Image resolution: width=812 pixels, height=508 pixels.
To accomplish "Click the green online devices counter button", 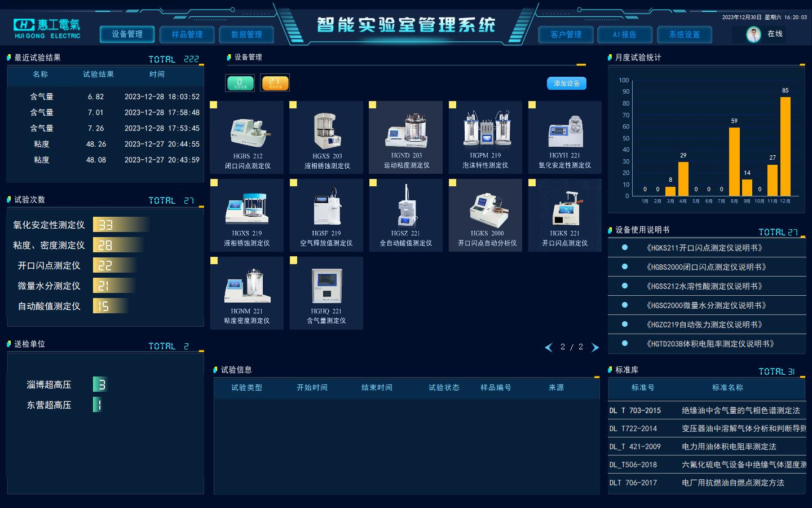I will pyautogui.click(x=240, y=83).
